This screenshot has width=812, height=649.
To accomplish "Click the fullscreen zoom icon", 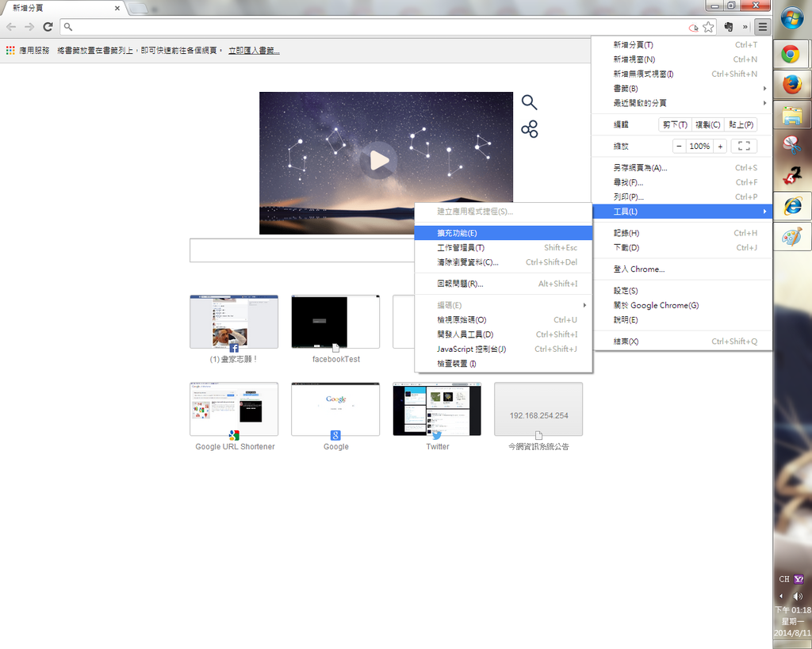I will tap(744, 146).
